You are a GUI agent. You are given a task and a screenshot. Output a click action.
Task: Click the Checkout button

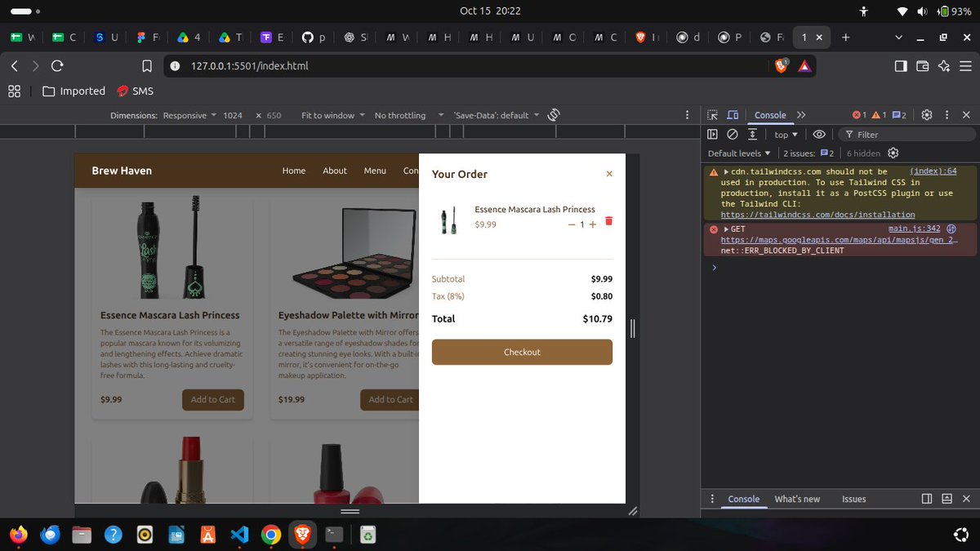pos(522,352)
